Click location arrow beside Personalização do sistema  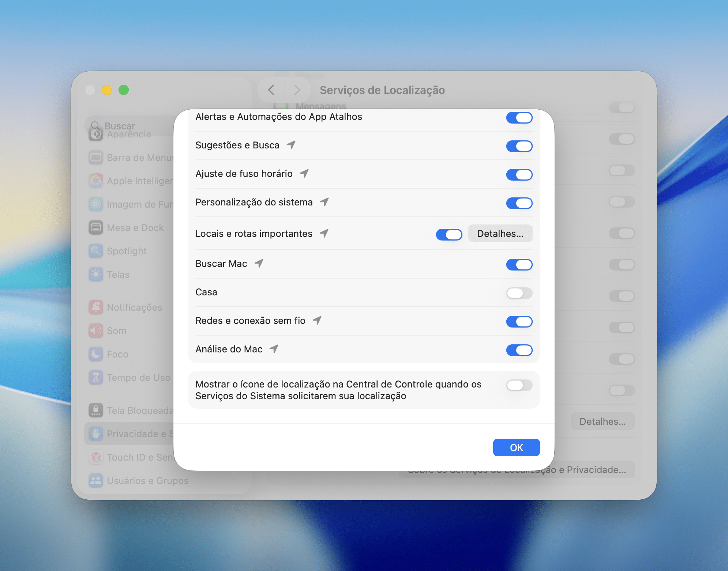click(324, 202)
